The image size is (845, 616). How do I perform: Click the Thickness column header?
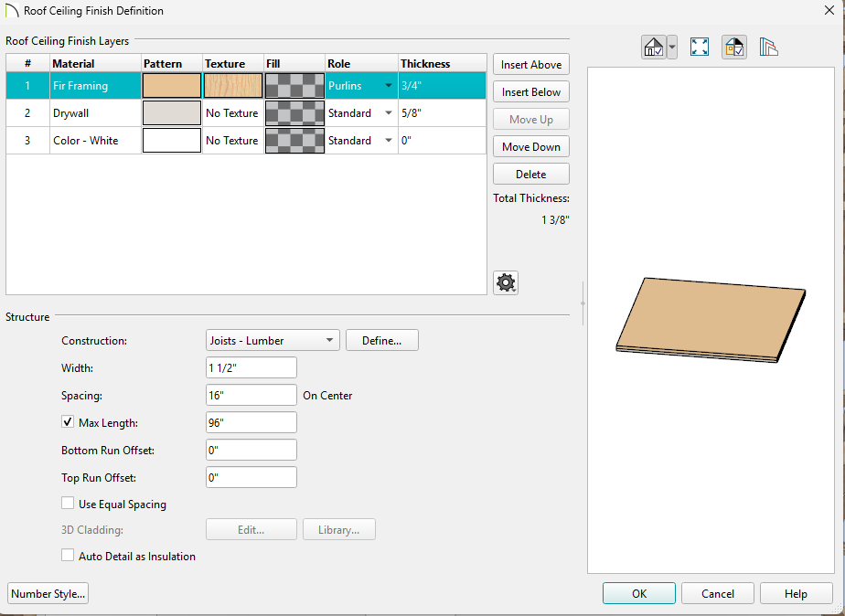coord(442,64)
